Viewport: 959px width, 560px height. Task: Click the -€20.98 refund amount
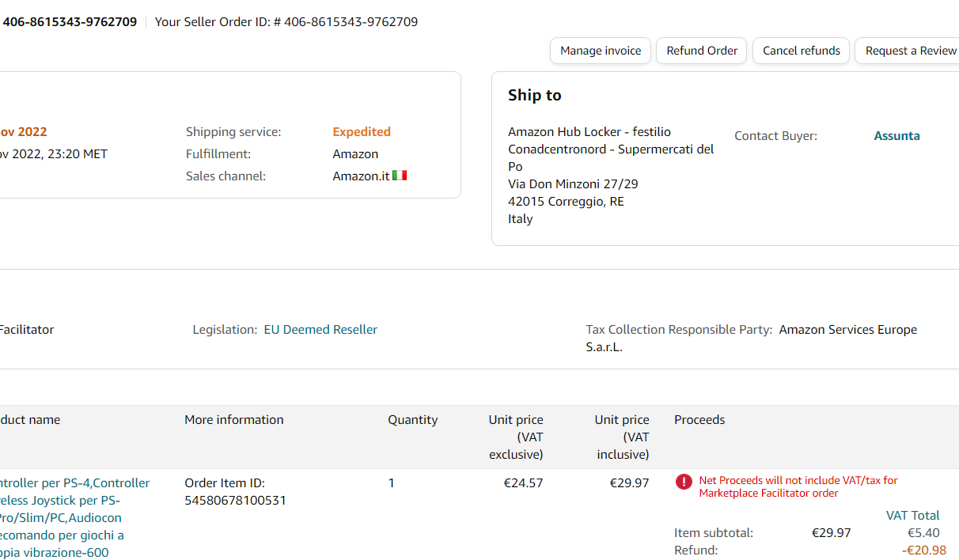(923, 551)
